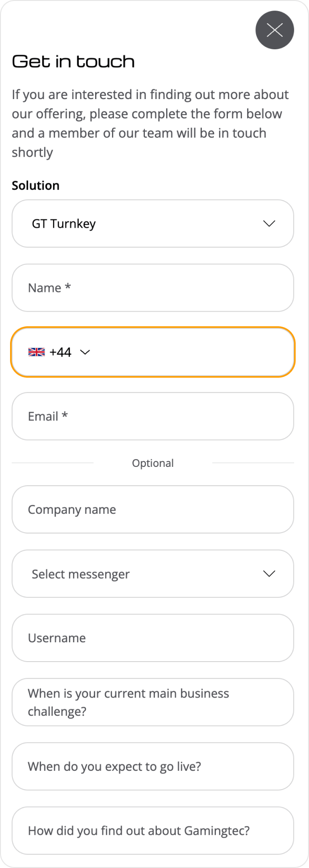Click the phone number entry area
The width and height of the screenshot is (309, 868).
(193, 352)
